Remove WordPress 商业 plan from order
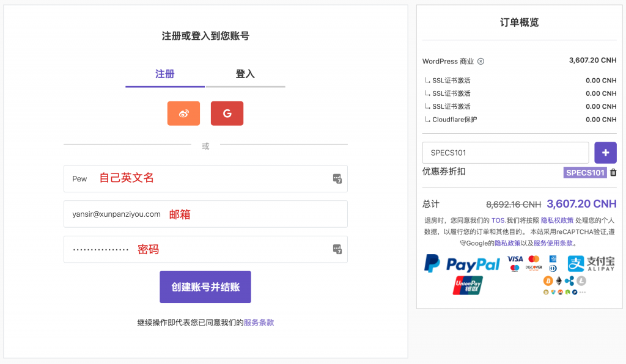This screenshot has height=364, width=626. click(481, 62)
